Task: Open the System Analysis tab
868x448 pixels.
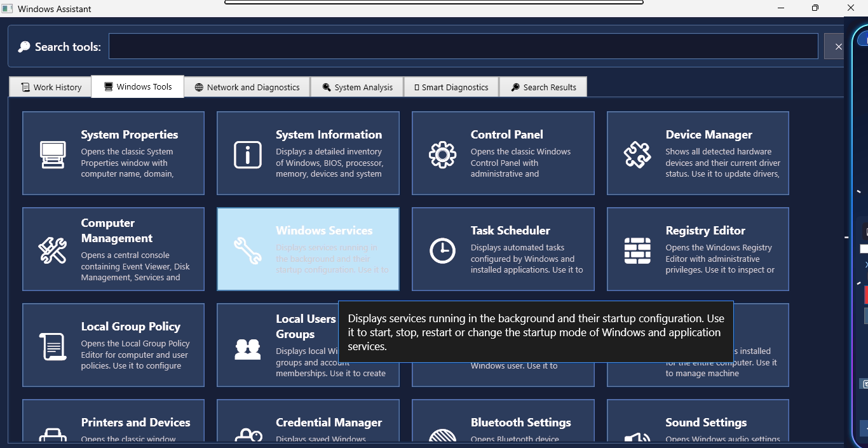Action: 357,87
